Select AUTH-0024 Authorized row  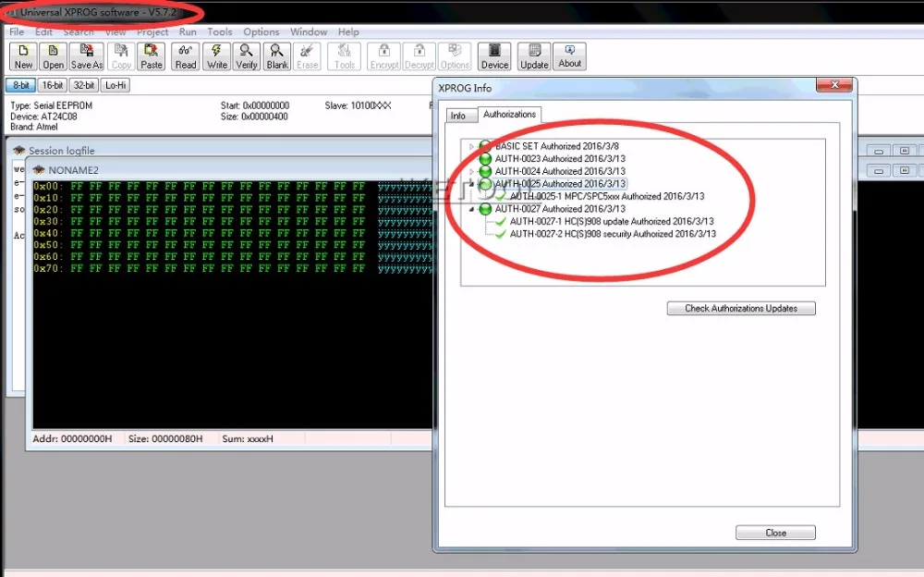coord(560,171)
